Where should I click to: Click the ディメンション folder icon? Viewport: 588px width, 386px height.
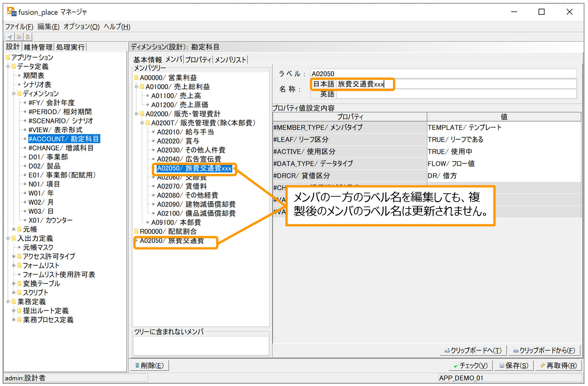coord(19,93)
